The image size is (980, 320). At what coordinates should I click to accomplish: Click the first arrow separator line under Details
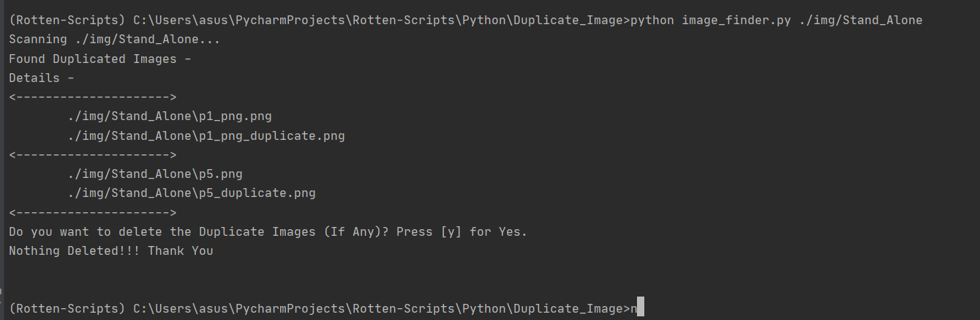93,97
